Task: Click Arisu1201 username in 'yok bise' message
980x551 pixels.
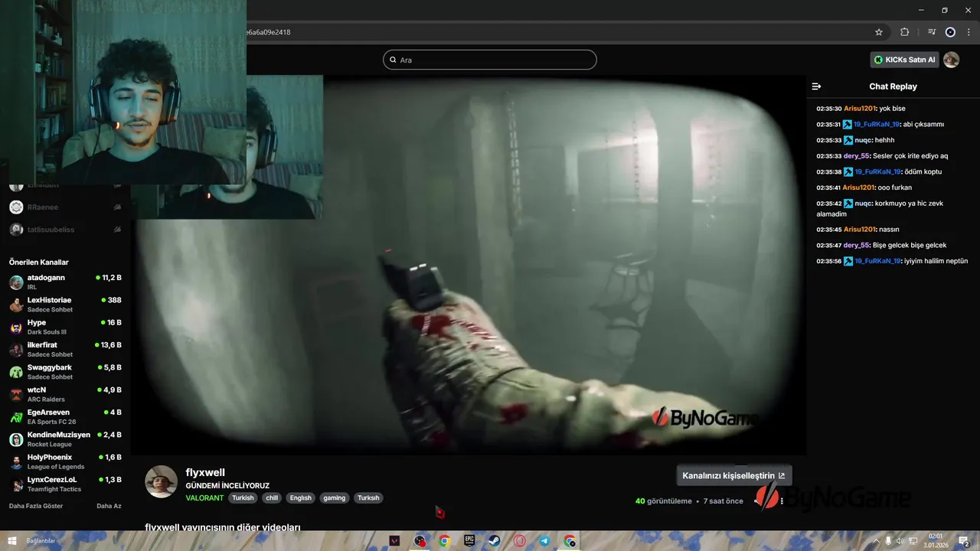Action: pyautogui.click(x=859, y=109)
